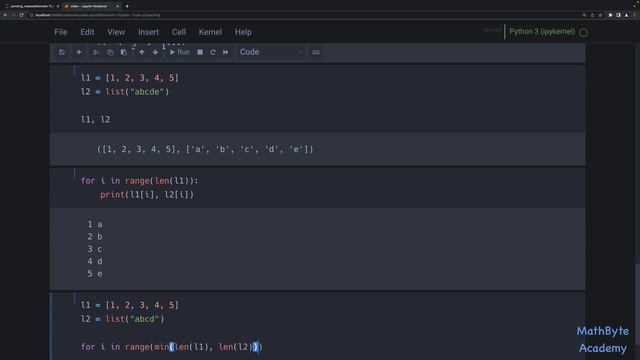This screenshot has width=640, height=360.
Task: Toggle the browser side panel icon
Action: tap(618, 15)
